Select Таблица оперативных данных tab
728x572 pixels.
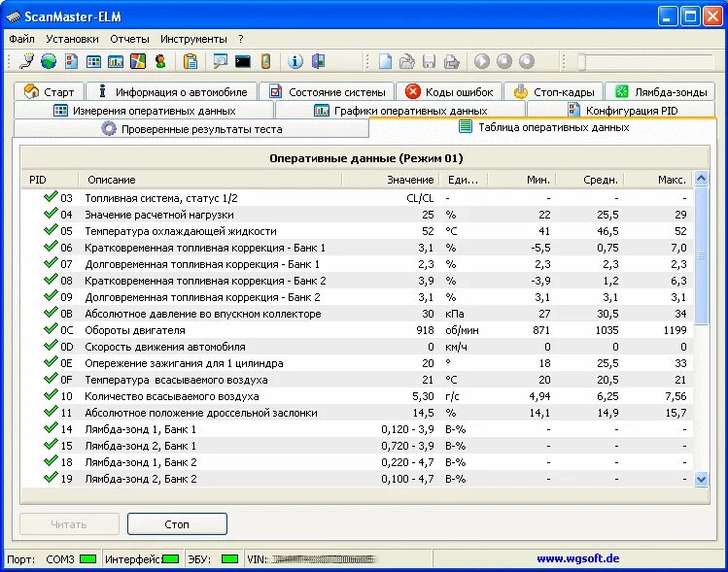tap(543, 127)
